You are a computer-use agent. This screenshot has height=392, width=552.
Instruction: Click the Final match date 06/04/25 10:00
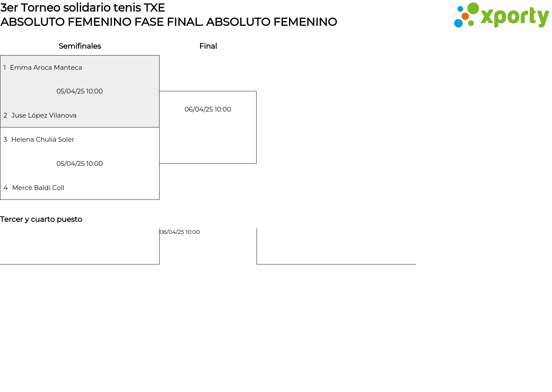coord(208,109)
